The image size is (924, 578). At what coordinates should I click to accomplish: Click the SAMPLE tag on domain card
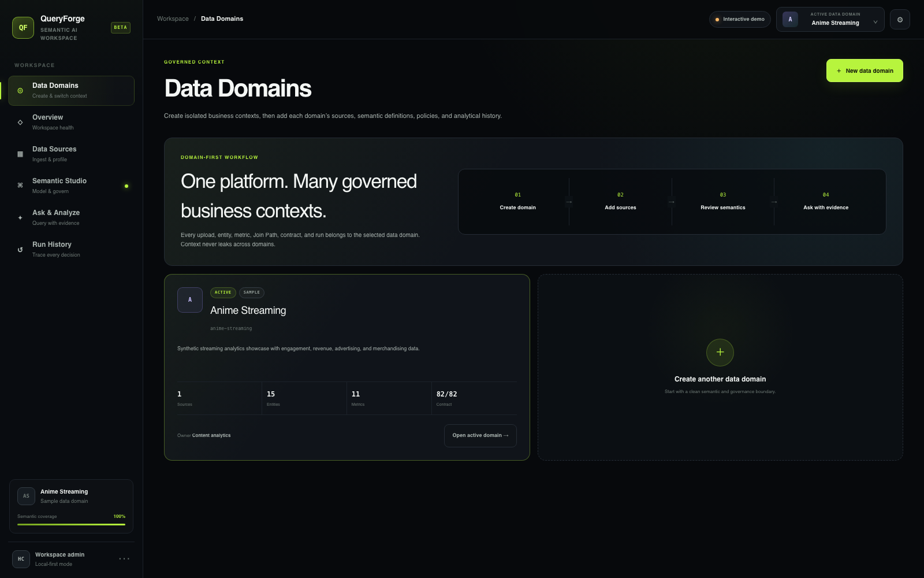[252, 292]
